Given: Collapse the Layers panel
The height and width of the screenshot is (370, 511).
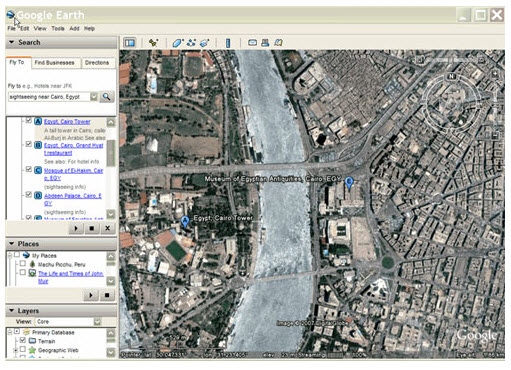Looking at the screenshot, I should tap(12, 311).
